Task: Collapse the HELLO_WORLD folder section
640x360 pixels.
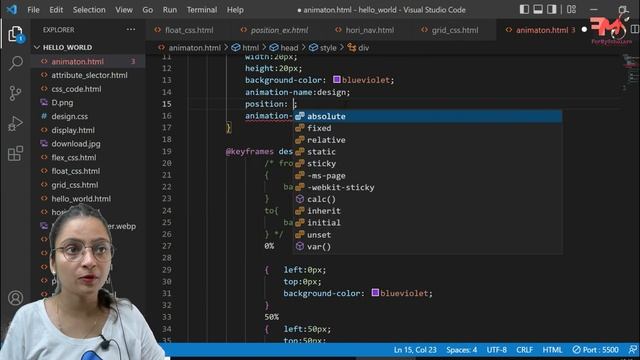Action: 67,47
